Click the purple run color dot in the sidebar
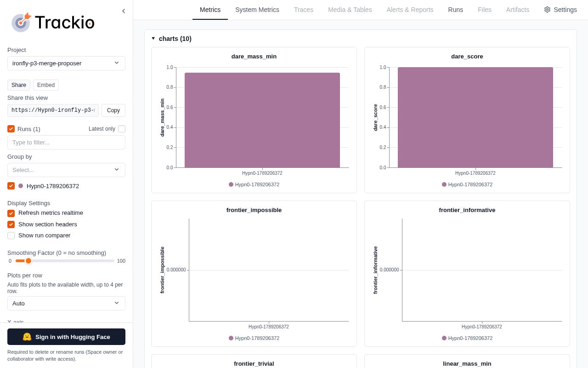 [21, 186]
